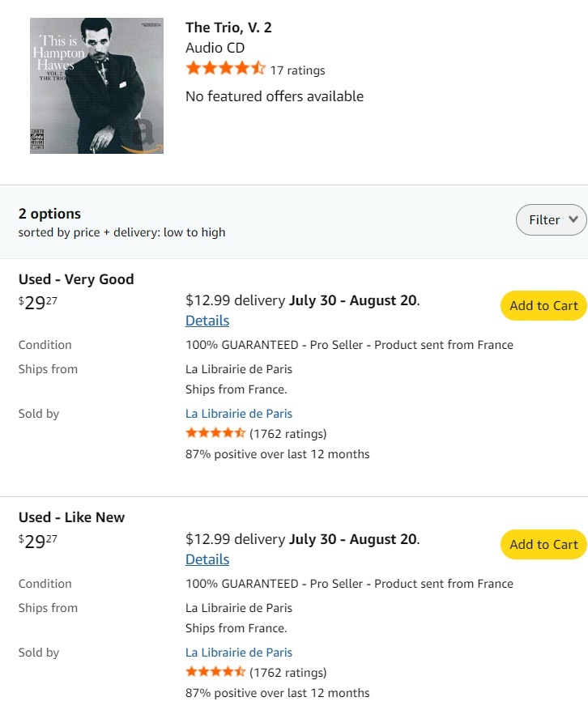588x710 pixels.
Task: Click the Hampton Hawes album cover thumbnail
Action: [x=96, y=86]
